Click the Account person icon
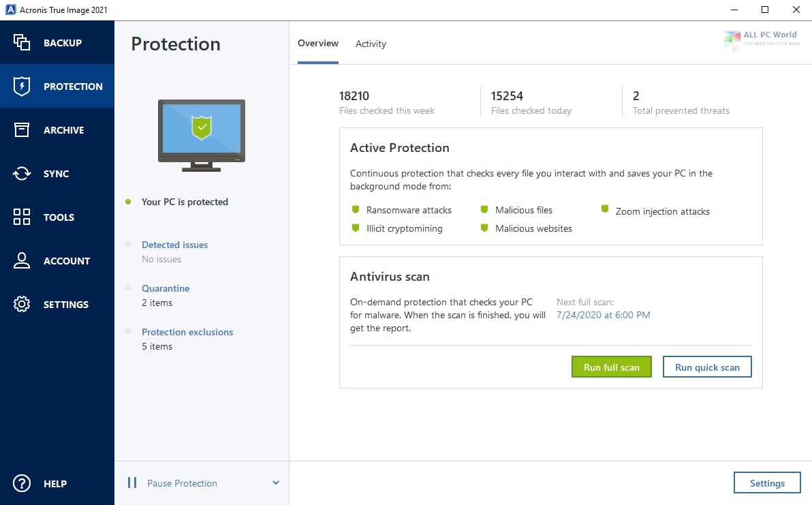The height and width of the screenshot is (505, 812). pyautogui.click(x=21, y=260)
